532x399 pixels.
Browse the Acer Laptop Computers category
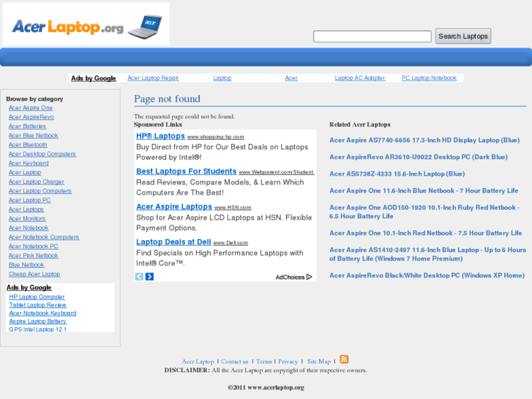(40, 191)
